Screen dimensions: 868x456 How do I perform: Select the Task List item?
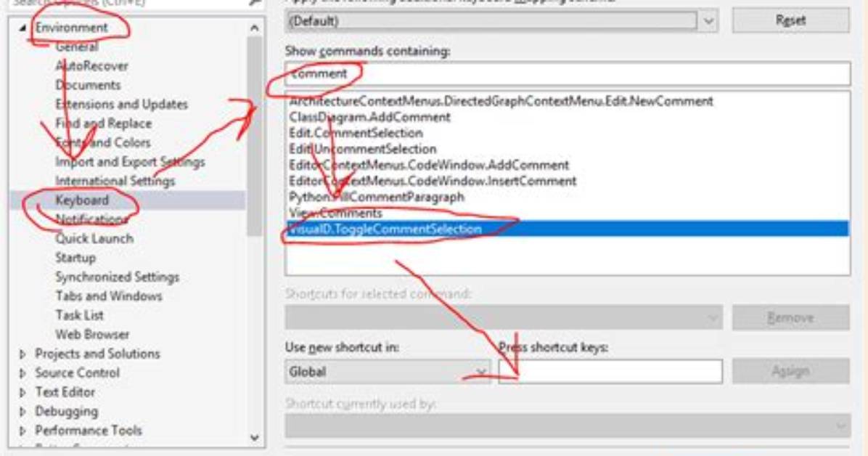pos(79,315)
